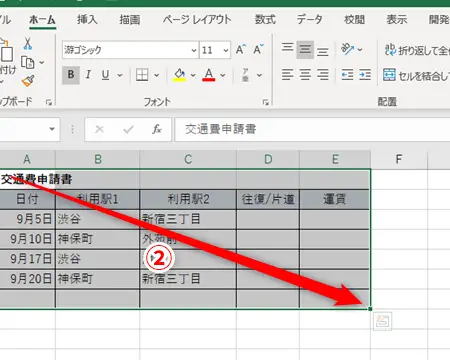Click the Quick Analysis icon below selection

click(x=382, y=321)
